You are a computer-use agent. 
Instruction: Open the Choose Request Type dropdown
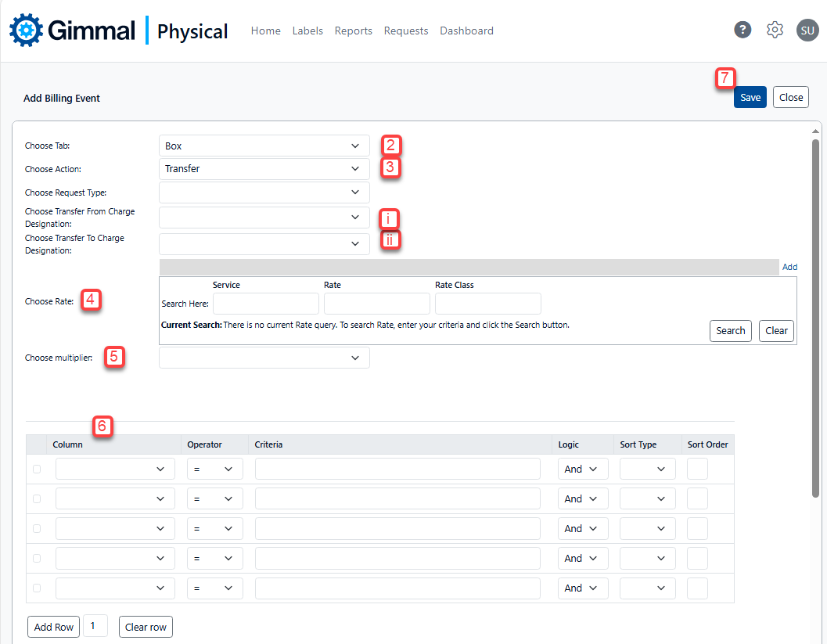tap(264, 192)
